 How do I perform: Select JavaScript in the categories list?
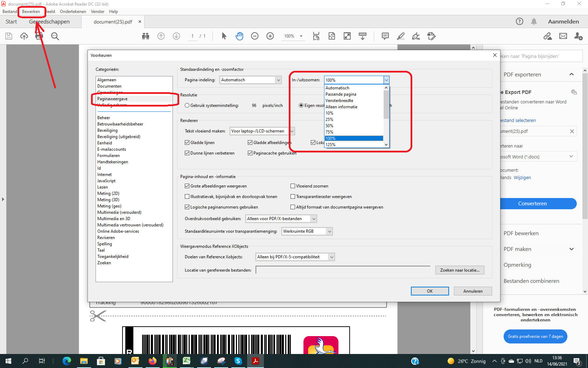(106, 181)
